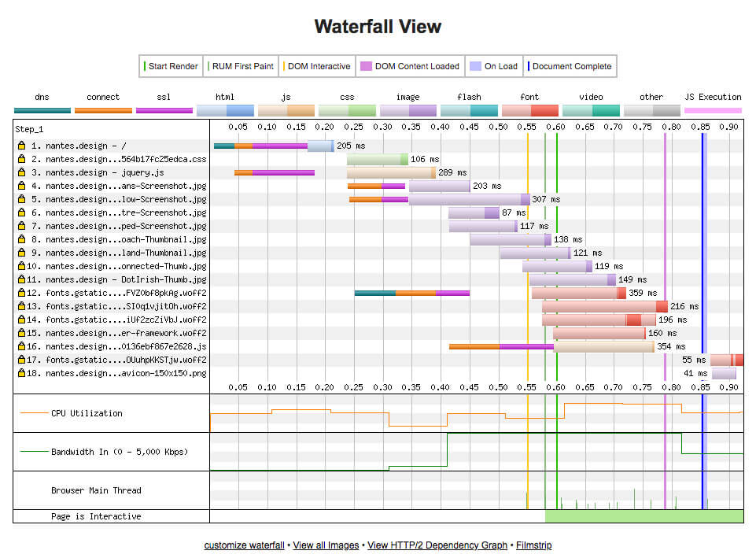Click the lock icon for request 10 onnected-Thumb.jpg

pos(21,266)
